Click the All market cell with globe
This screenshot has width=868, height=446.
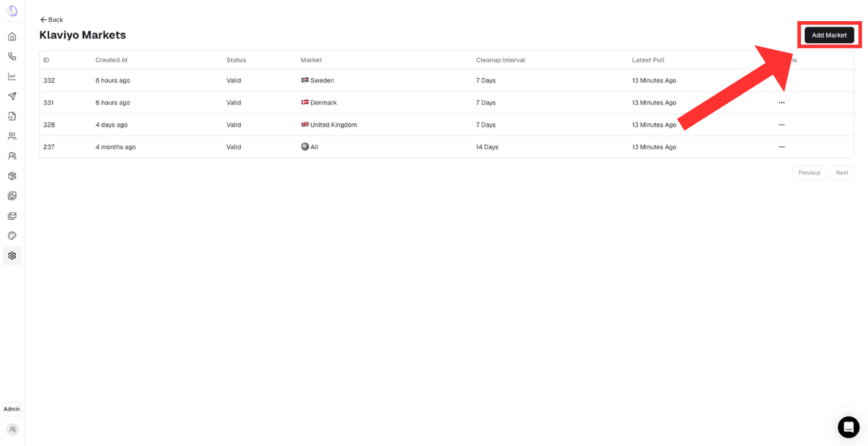click(x=310, y=147)
